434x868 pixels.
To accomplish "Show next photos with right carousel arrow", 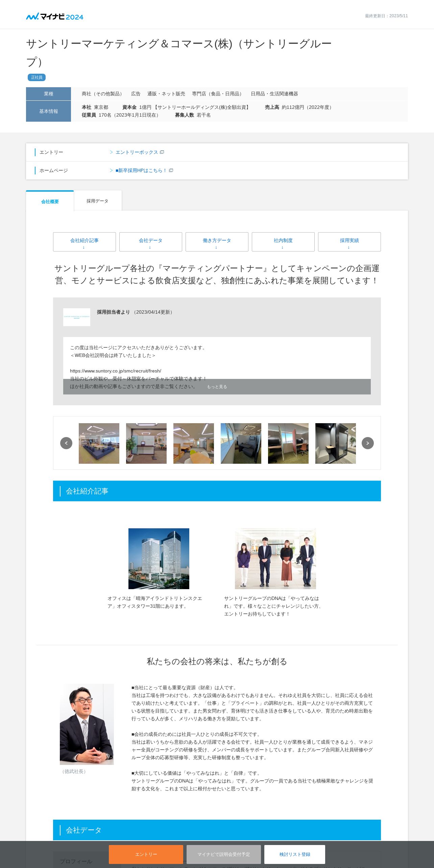I will 368,443.
